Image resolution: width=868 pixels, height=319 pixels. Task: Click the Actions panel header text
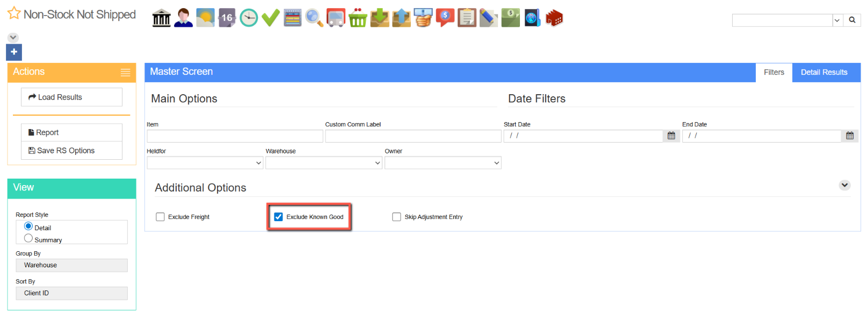pyautogui.click(x=28, y=72)
